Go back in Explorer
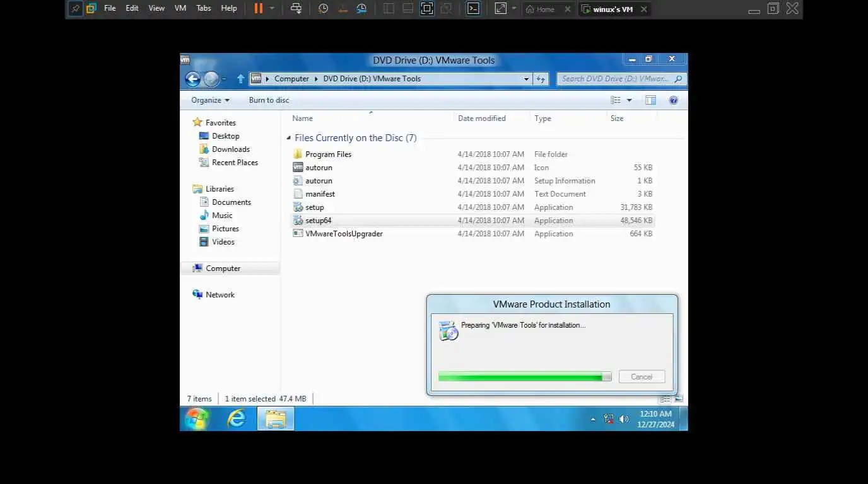 (x=193, y=79)
